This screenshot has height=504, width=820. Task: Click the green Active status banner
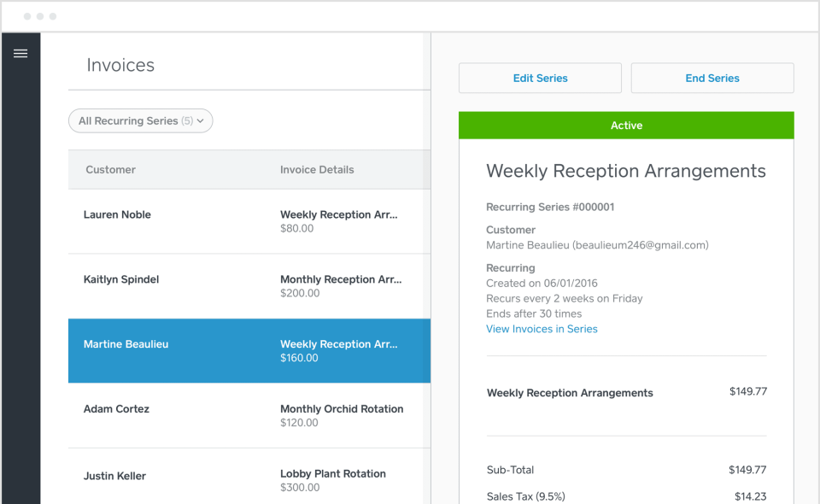pyautogui.click(x=626, y=126)
